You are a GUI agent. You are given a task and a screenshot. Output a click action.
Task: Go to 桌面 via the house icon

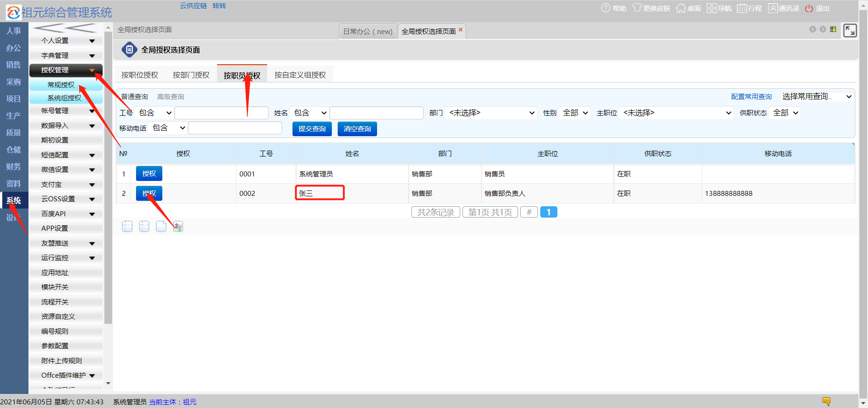(680, 8)
